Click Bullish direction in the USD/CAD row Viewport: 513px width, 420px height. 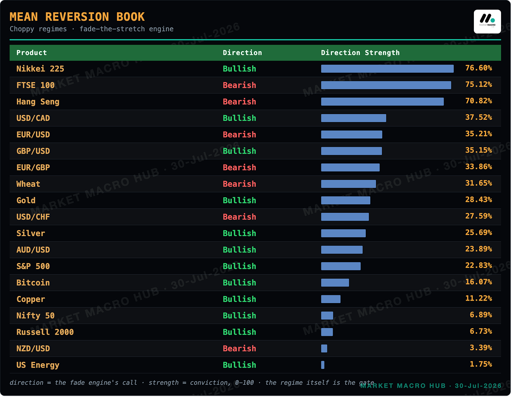[240, 118]
